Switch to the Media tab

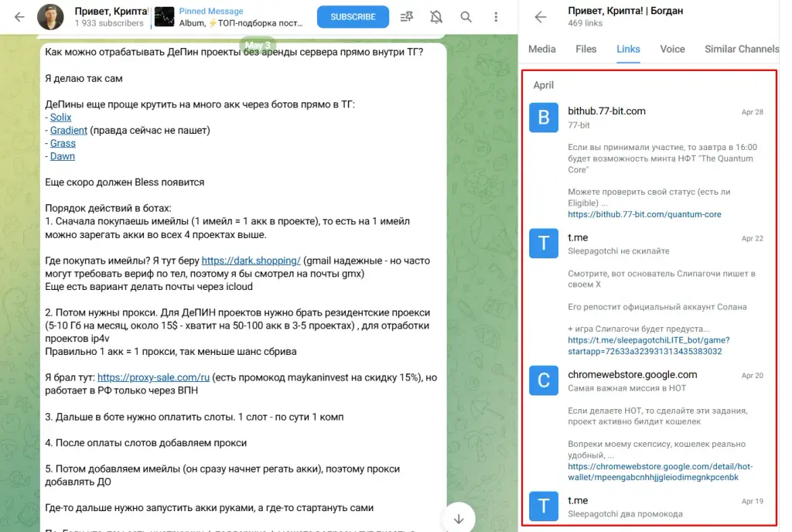542,49
